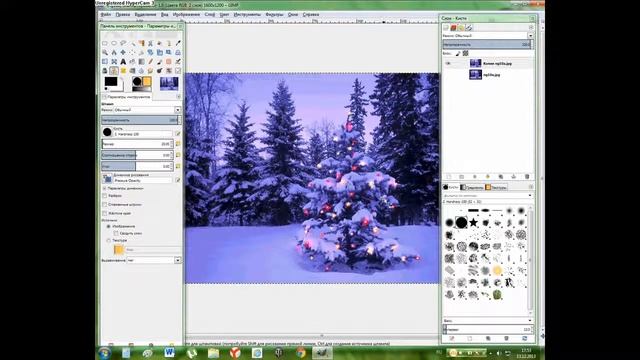Select the Paintbrush tool
This screenshot has height=360, width=640.
(160, 62)
